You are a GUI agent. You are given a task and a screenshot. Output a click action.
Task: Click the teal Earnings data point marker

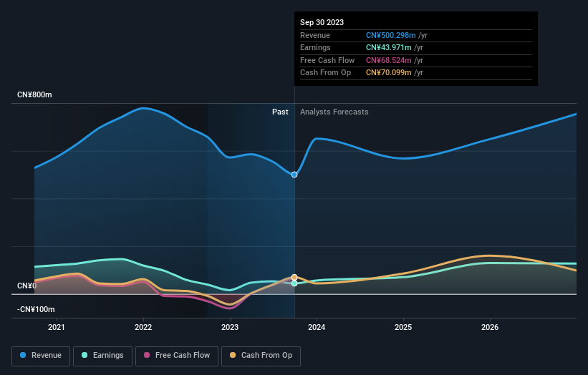click(294, 283)
